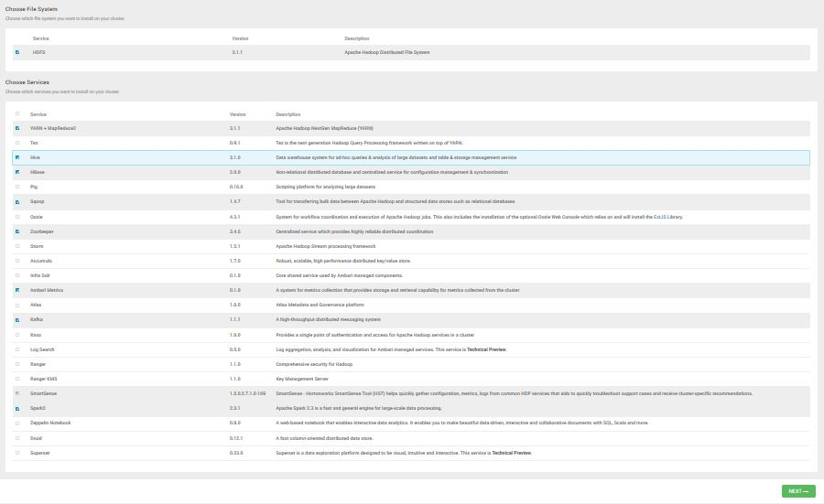Click the Superset service name

tap(40, 453)
